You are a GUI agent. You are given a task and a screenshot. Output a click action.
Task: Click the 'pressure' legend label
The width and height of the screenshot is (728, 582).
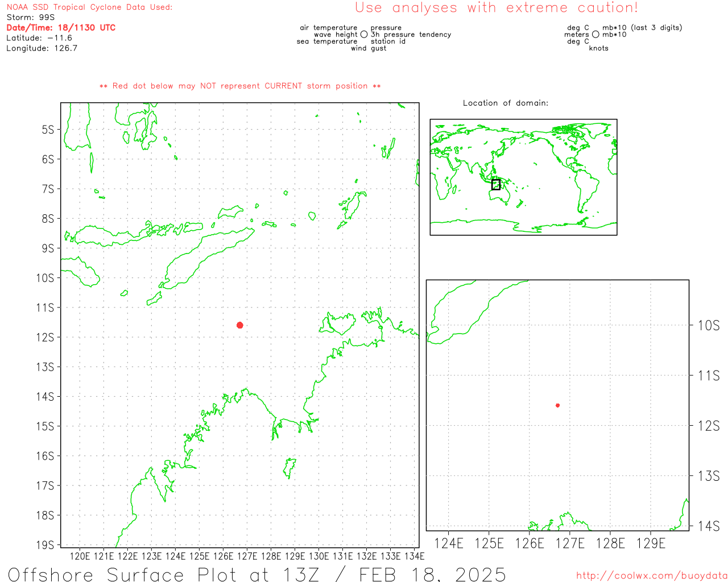tap(386, 28)
